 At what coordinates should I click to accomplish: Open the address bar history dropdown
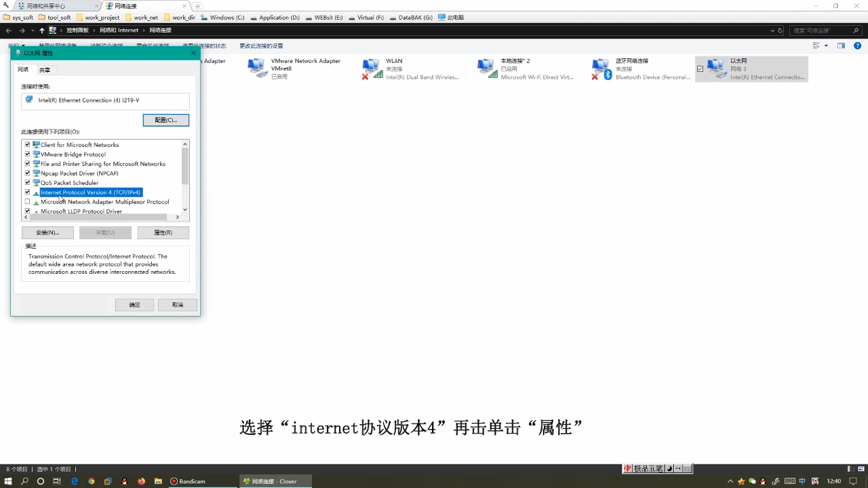pyautogui.click(x=773, y=30)
